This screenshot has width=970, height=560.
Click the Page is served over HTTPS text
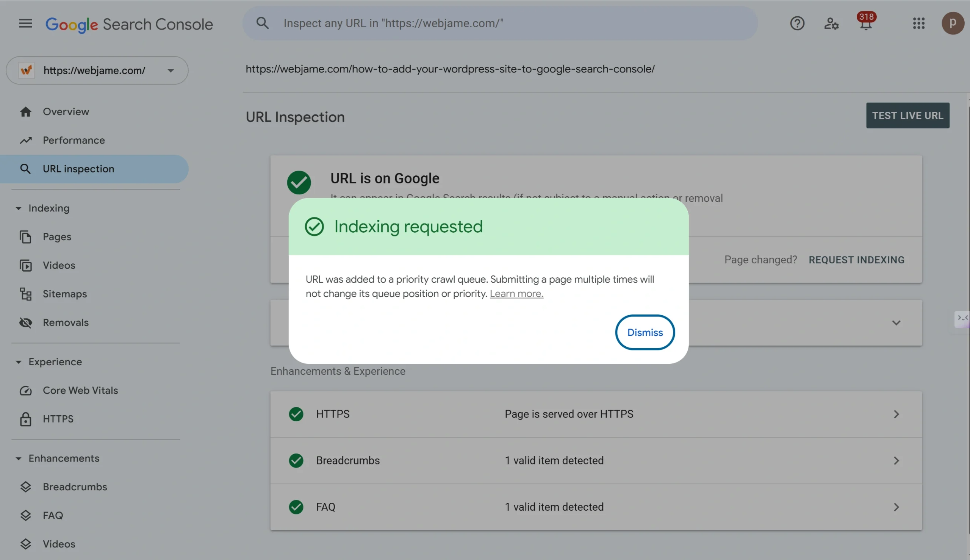(x=568, y=414)
